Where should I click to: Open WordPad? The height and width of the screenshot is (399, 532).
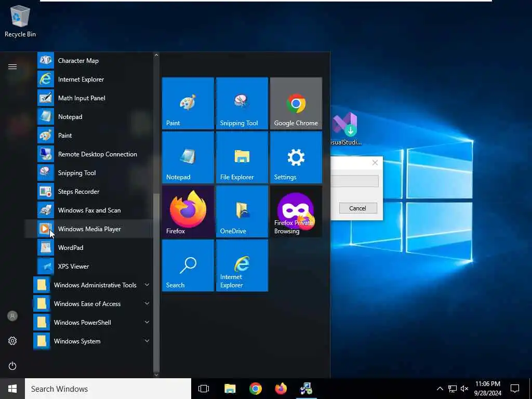coord(88,247)
